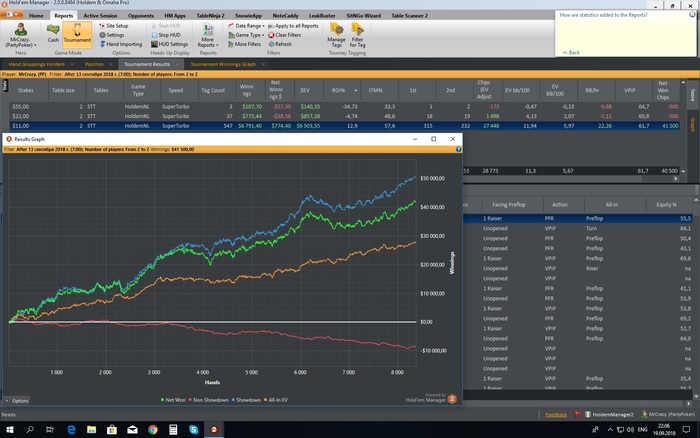This screenshot has height=438, width=700.
Task: Open the Table Scanner 2 tab
Action: tap(409, 16)
